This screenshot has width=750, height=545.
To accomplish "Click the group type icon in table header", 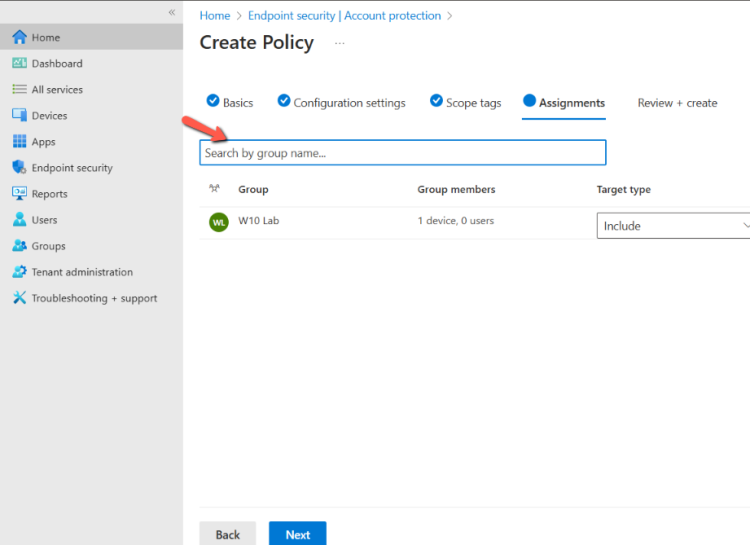I will [214, 189].
